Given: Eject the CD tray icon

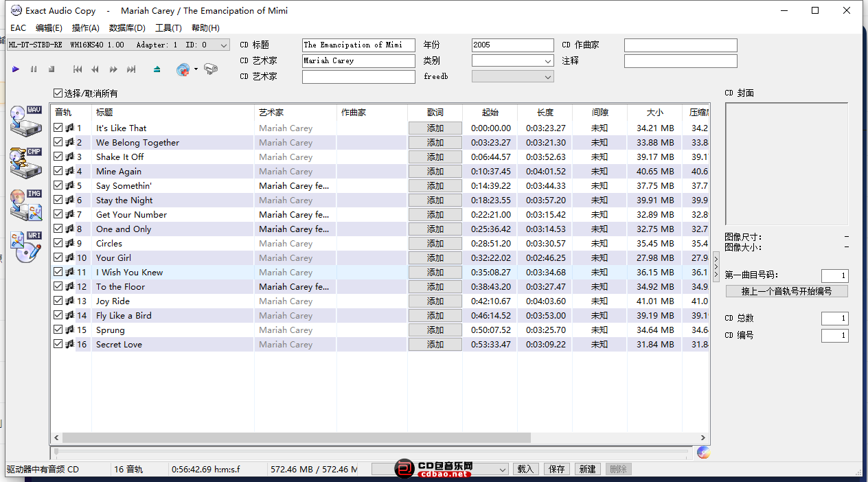Looking at the screenshot, I should [x=157, y=69].
